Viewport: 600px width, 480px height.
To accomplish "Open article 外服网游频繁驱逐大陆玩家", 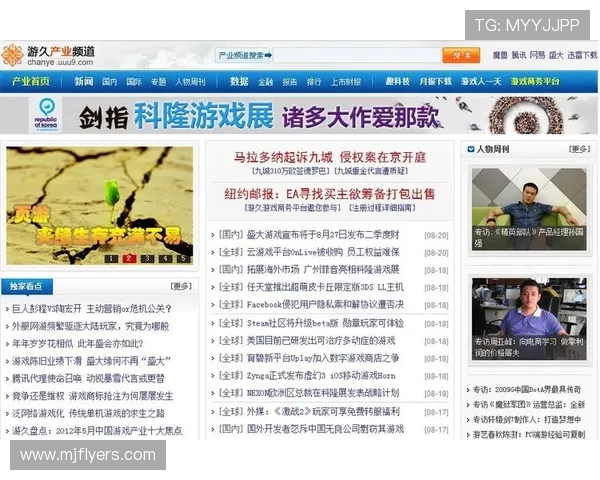I will click(90, 327).
